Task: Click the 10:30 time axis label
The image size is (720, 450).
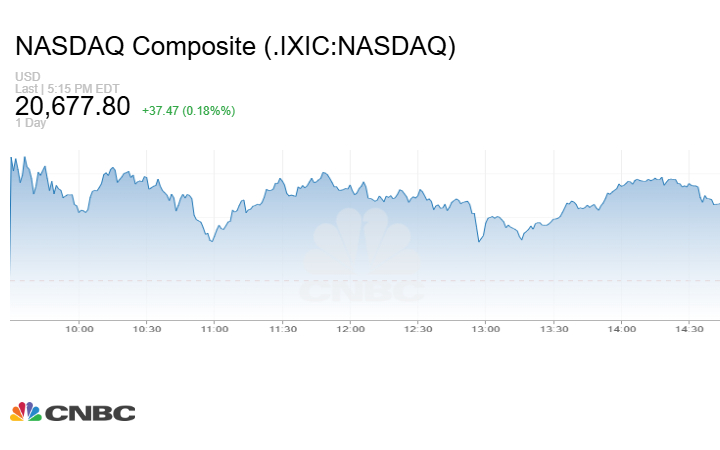Action: [x=147, y=329]
